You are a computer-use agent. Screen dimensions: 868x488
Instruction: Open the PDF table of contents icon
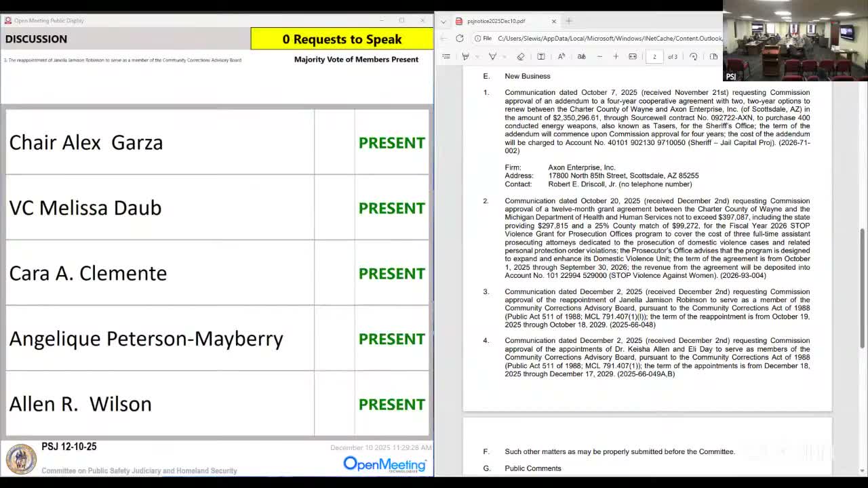pyautogui.click(x=446, y=56)
